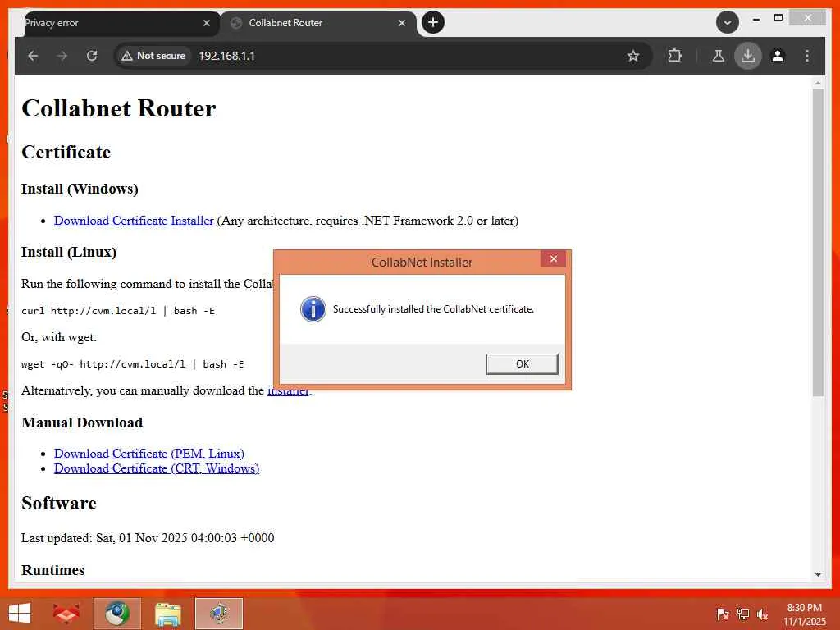Click the page scrollbar up arrow

818,83
